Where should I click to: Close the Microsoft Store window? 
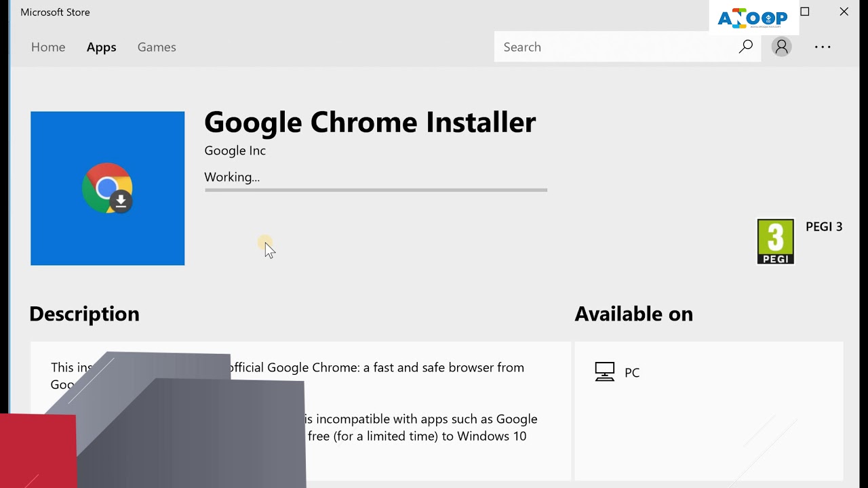(x=844, y=12)
